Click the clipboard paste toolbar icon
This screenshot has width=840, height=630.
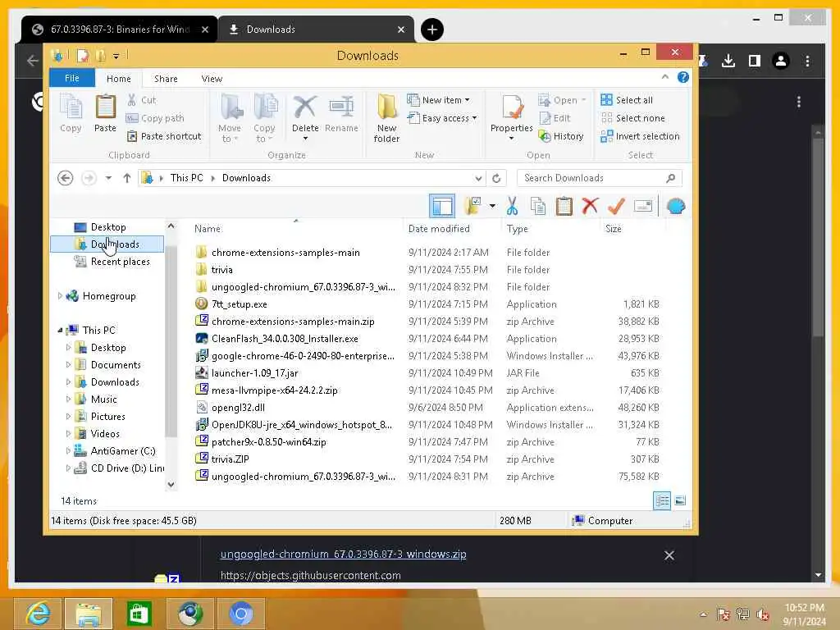[564, 206]
